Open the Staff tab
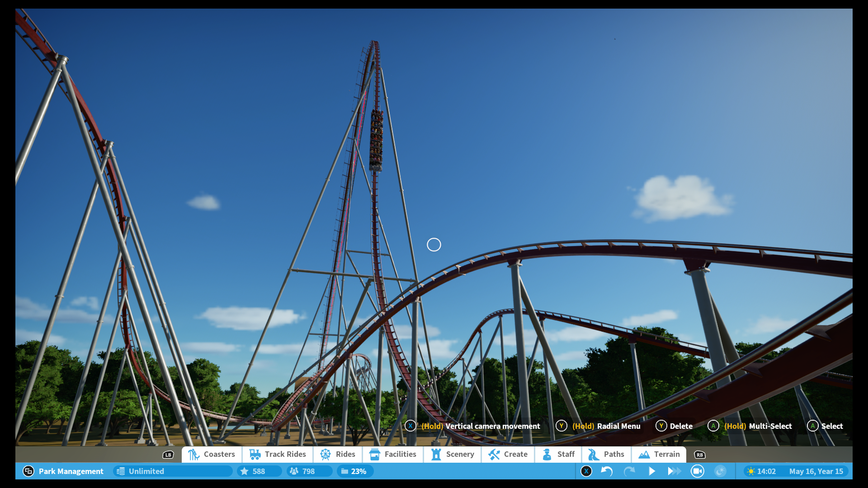The height and width of the screenshot is (488, 868). coord(558,454)
